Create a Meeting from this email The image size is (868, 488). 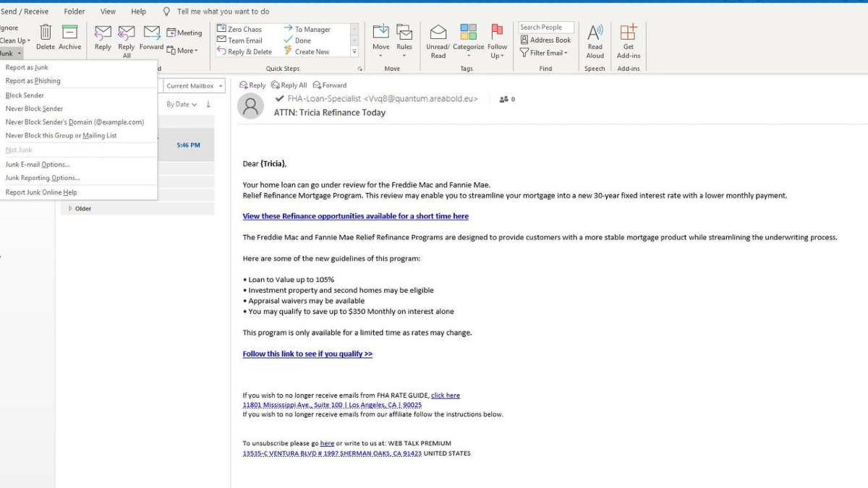point(184,32)
